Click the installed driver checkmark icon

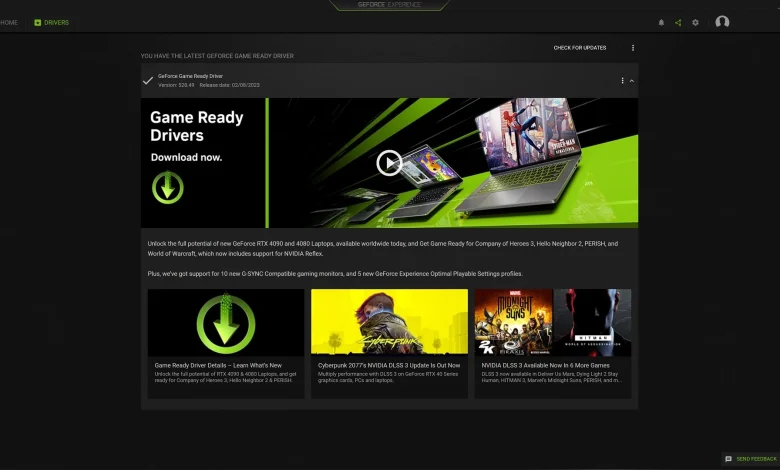pyautogui.click(x=148, y=80)
